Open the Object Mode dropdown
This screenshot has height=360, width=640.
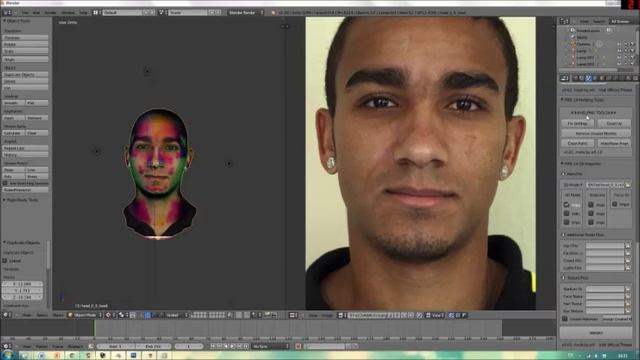pos(85,315)
